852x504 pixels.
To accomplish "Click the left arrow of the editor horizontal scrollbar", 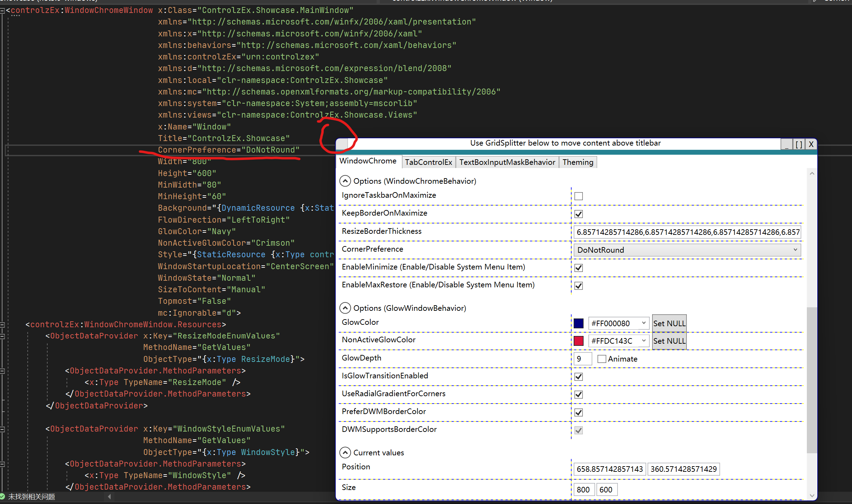I will click(109, 496).
